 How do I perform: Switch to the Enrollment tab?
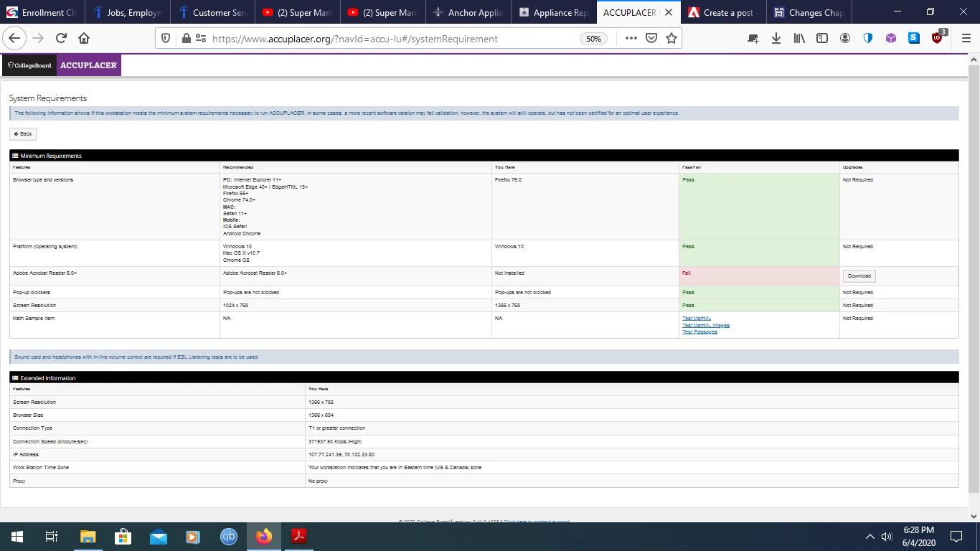click(42, 12)
